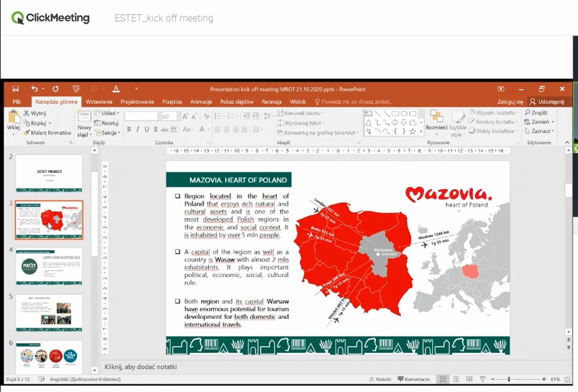
Task: Open the font name combo box
Action: tap(143, 117)
